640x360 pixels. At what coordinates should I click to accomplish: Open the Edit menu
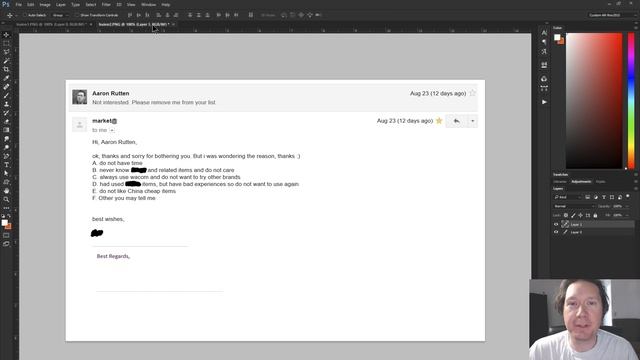click(x=31, y=4)
